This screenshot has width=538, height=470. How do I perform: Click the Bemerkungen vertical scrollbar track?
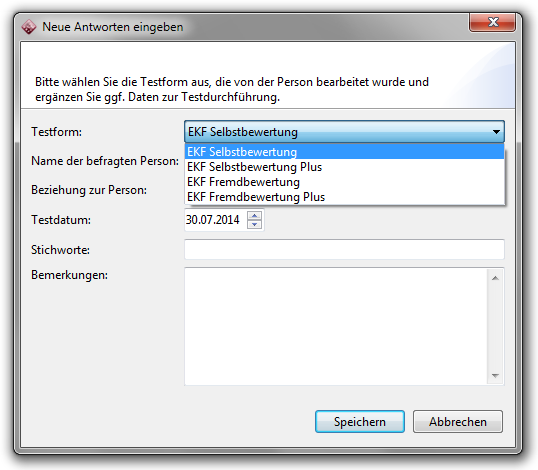pyautogui.click(x=495, y=326)
